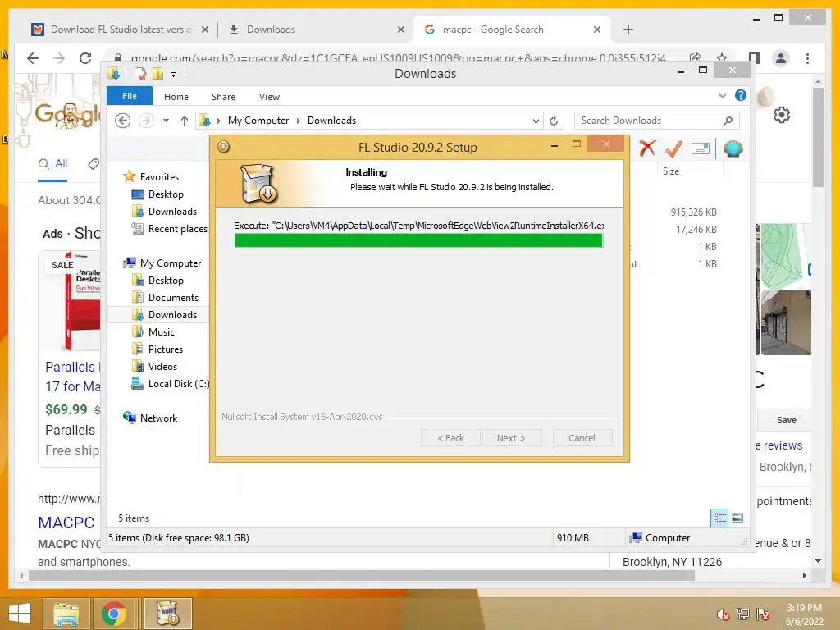This screenshot has height=630, width=840.
Task: Switch Explorer to details view
Action: 719,518
